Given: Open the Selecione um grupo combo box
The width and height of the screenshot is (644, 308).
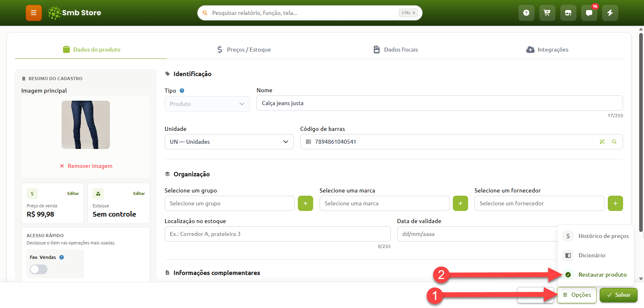Looking at the screenshot, I should (x=229, y=203).
